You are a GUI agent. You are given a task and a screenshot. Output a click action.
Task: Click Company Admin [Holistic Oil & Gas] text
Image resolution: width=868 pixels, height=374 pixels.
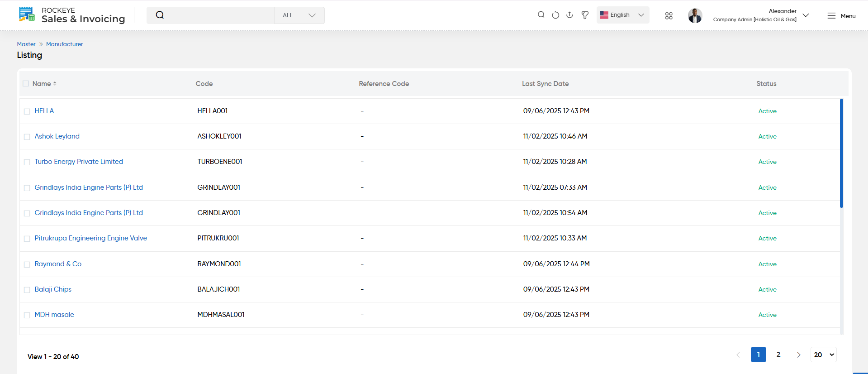755,20
